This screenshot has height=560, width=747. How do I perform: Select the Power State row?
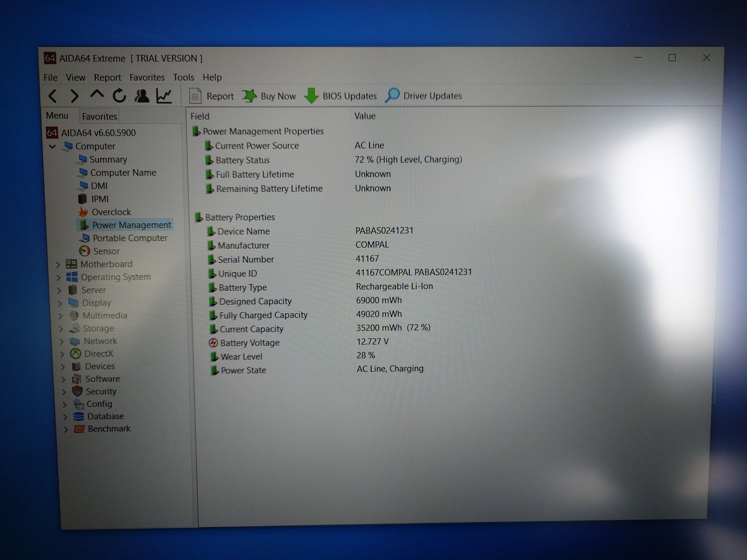[317, 370]
